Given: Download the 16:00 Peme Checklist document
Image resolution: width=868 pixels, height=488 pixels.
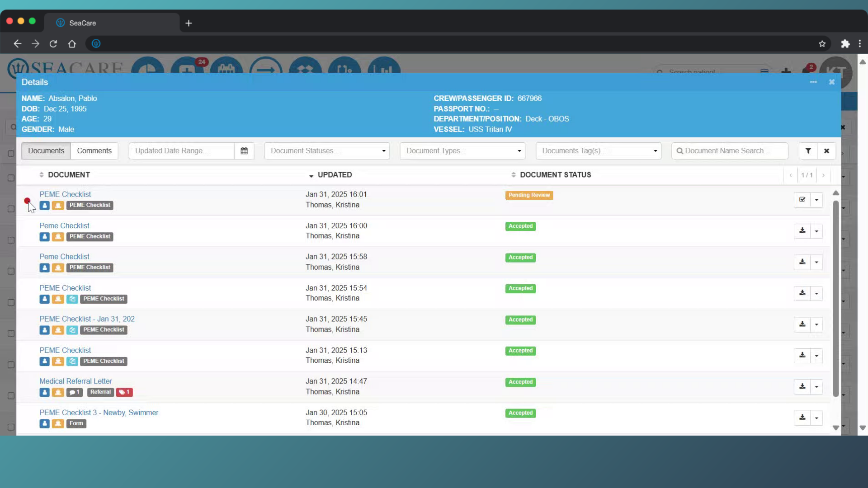Looking at the screenshot, I should pos(802,231).
